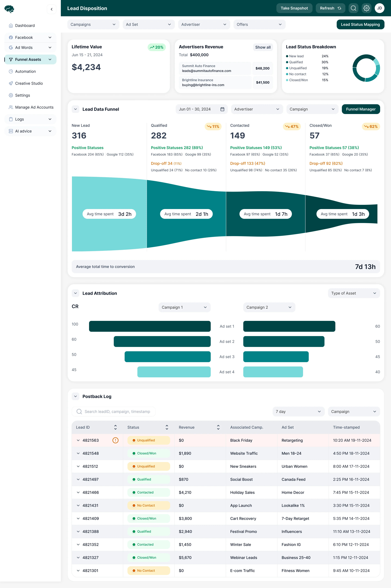
Task: Click the sidebar Settings gear icon
Action: click(x=11, y=95)
